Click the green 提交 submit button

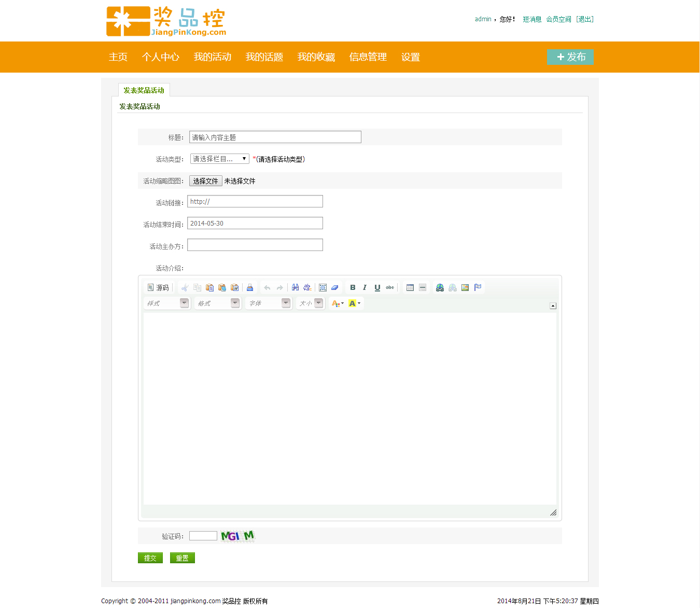(150, 558)
